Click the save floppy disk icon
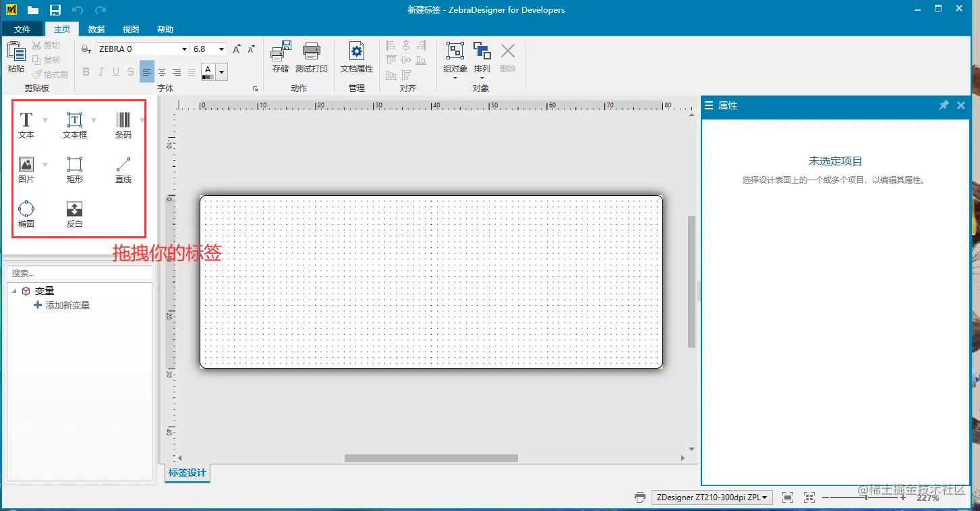 tap(55, 10)
